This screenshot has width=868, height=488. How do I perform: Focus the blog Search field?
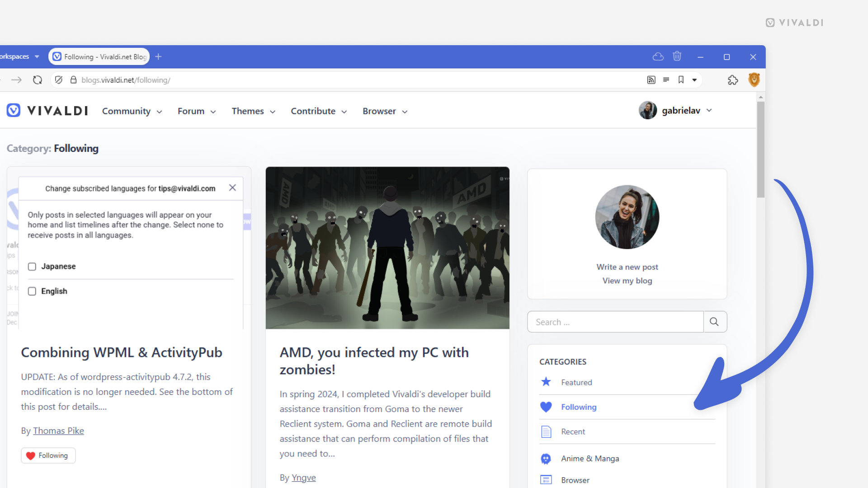pos(615,322)
